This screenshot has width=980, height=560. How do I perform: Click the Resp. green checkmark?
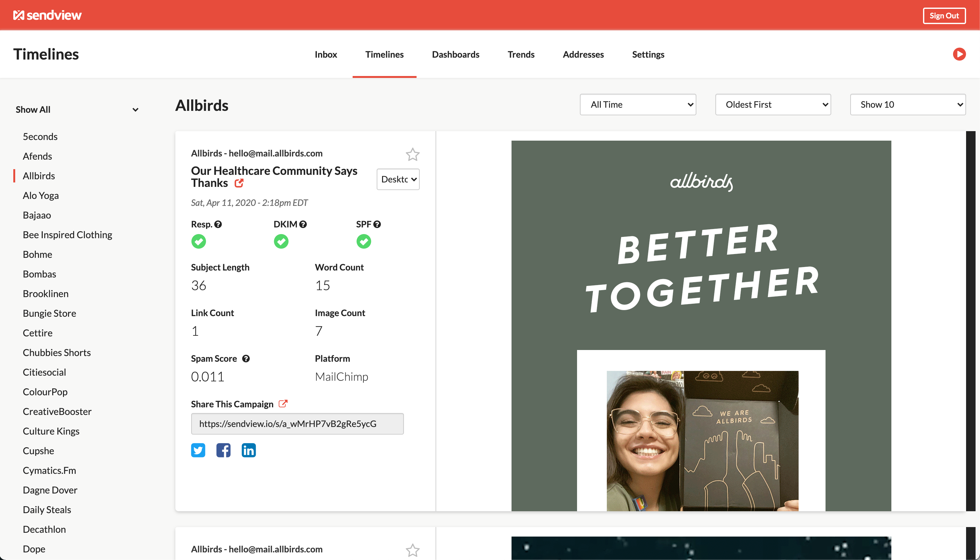[x=199, y=242]
